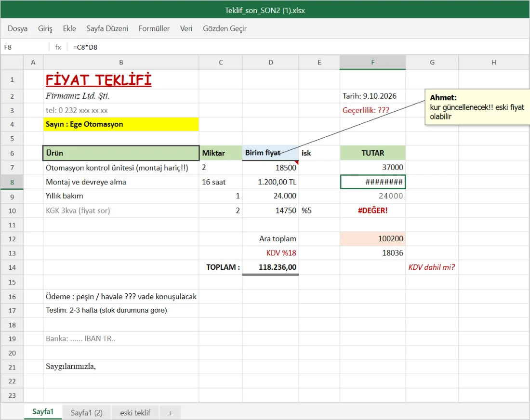Open the Ekle menu
The height and width of the screenshot is (420, 530).
tap(69, 28)
